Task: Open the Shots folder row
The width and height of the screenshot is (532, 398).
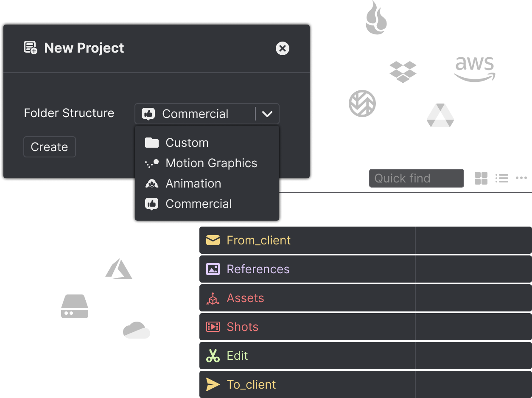Action: pos(243,327)
